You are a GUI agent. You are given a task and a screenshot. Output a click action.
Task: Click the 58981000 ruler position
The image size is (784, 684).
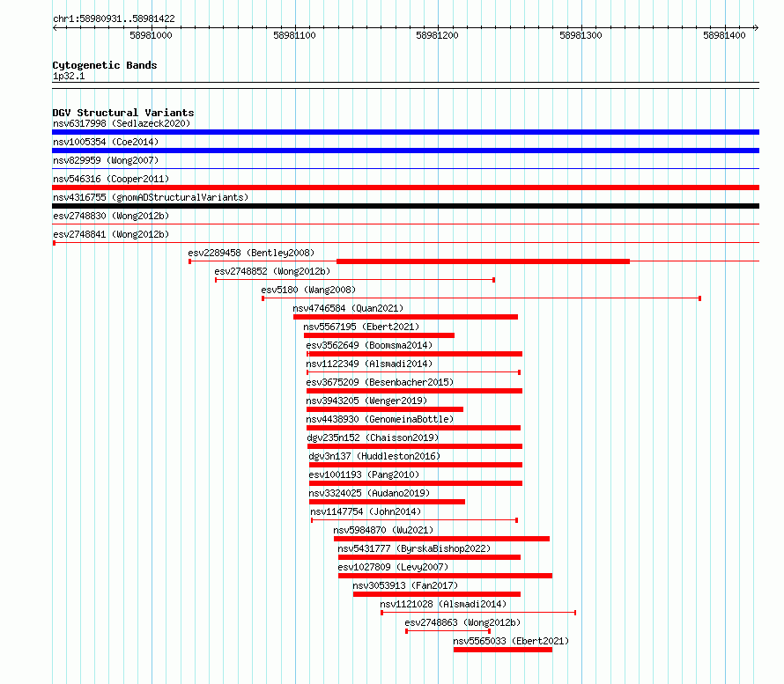tap(151, 35)
